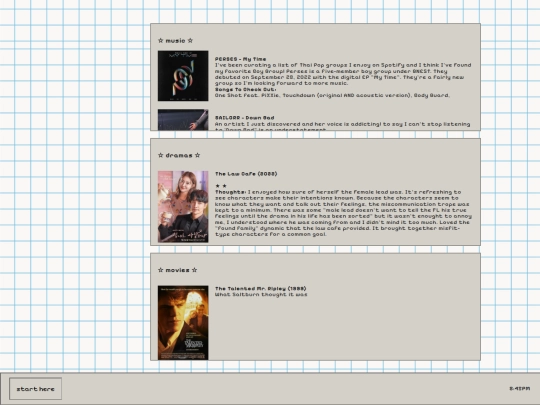Click the star after movies heading
Viewport: 540px width, 405px height.
coord(195,270)
